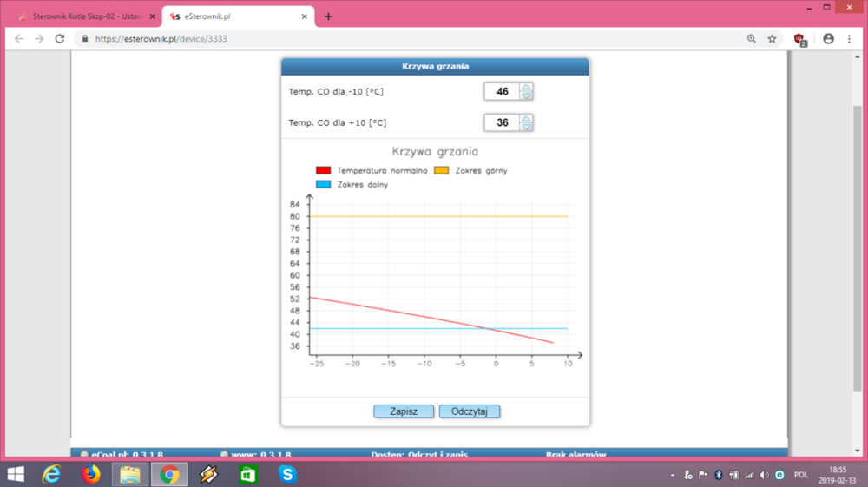This screenshot has width=868, height=487.
Task: Open the Chrome profile avatar icon
Action: coord(828,39)
